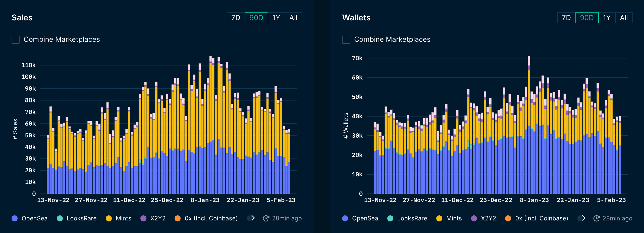Click LooksRare label in Wallets legend
The image size is (644, 233).
click(412, 218)
